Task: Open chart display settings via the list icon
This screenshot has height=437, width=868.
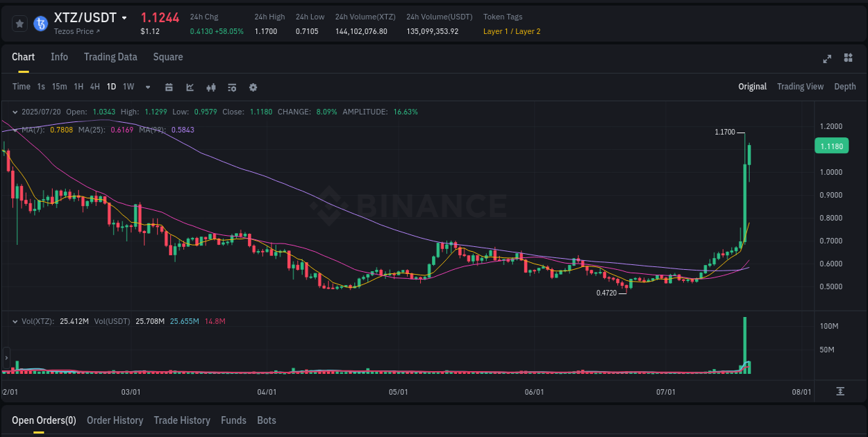Action: (x=232, y=87)
